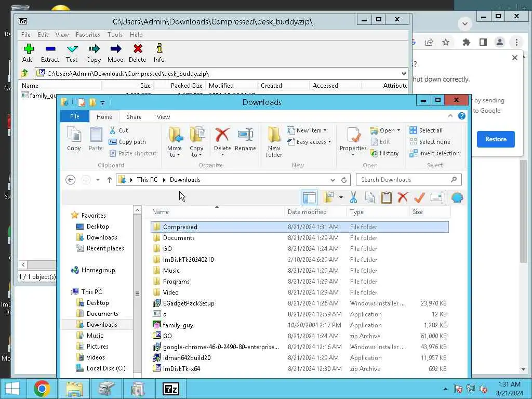The height and width of the screenshot is (399, 532).
Task: Click the scissors cut icon in command bar
Action: pyautogui.click(x=353, y=197)
